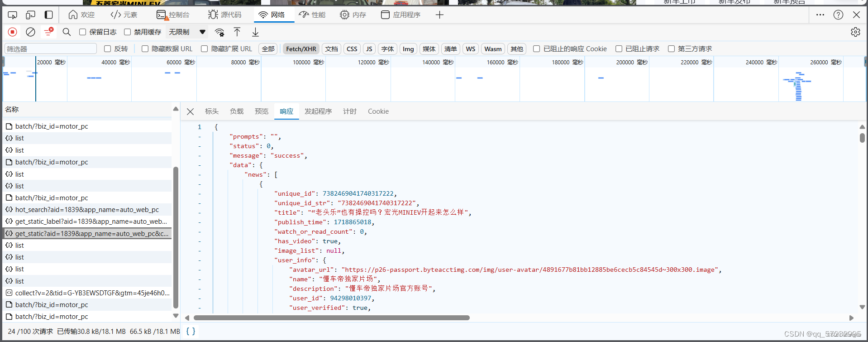Viewport: 868px width, 342px height.
Task: Enable the 禁用缓存 disable cache checkbox
Action: coord(127,32)
